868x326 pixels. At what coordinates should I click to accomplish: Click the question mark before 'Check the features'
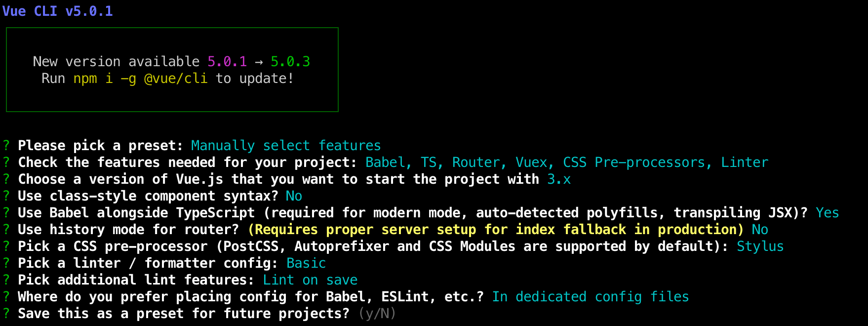coord(6,162)
